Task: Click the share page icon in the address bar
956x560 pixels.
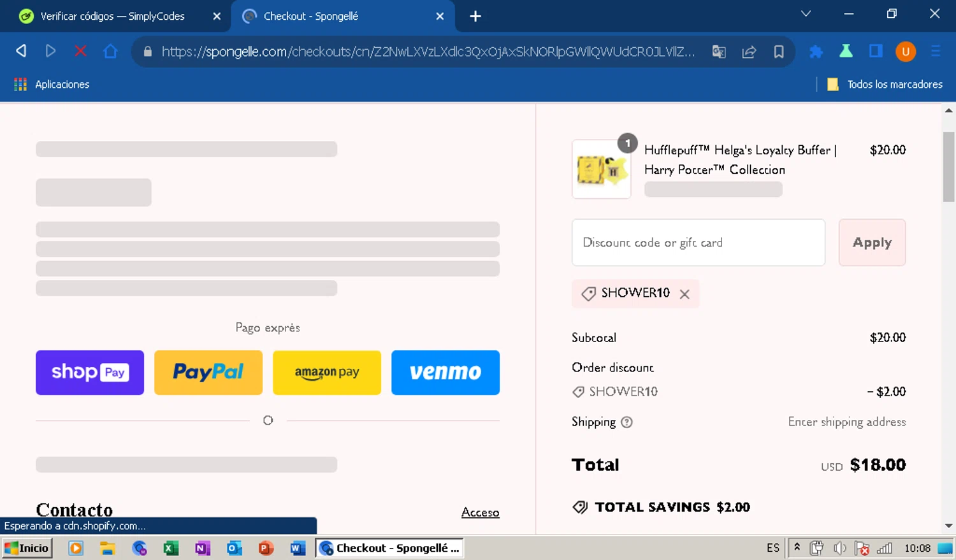Action: 749,52
